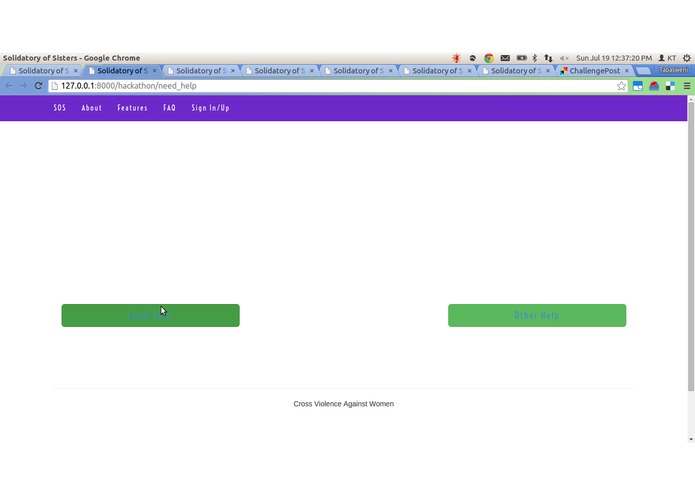Open the Bluetooth indicator
This screenshot has height=494, width=695.
(x=535, y=58)
